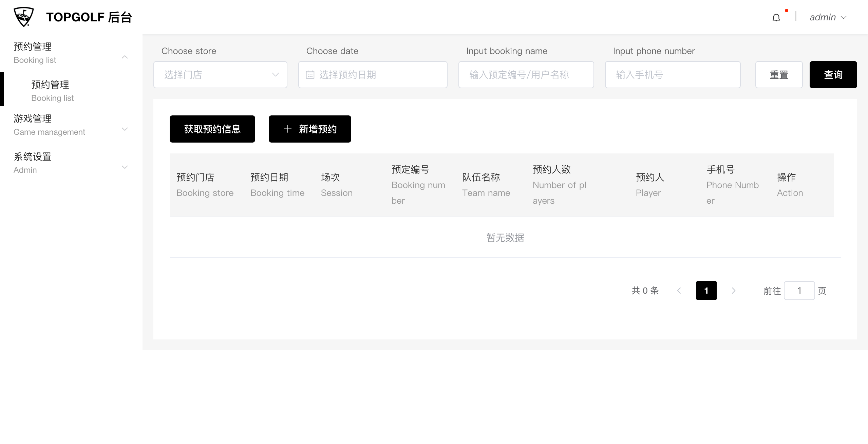Image resolution: width=868 pixels, height=444 pixels.
Task: Open the notification bell
Action: [776, 18]
